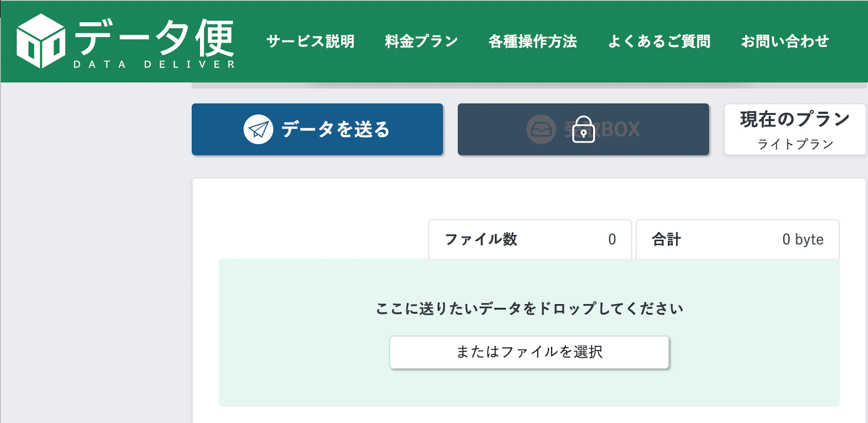The image size is (868, 423).
Task: Click またはファイルを選択 button
Action: (529, 352)
